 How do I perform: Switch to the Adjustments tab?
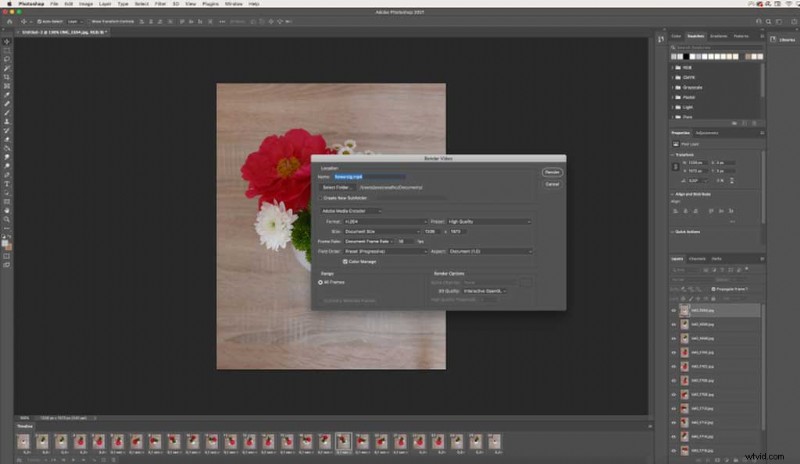tap(707, 133)
